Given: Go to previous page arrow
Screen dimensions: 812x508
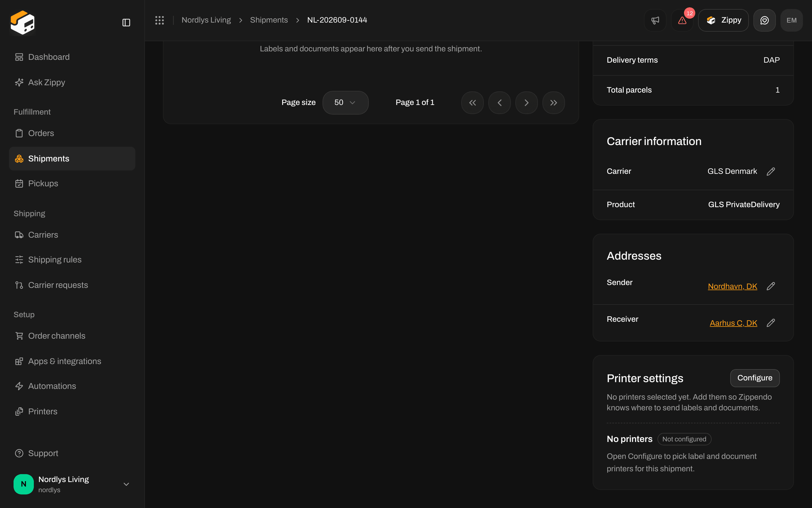Looking at the screenshot, I should [x=499, y=102].
